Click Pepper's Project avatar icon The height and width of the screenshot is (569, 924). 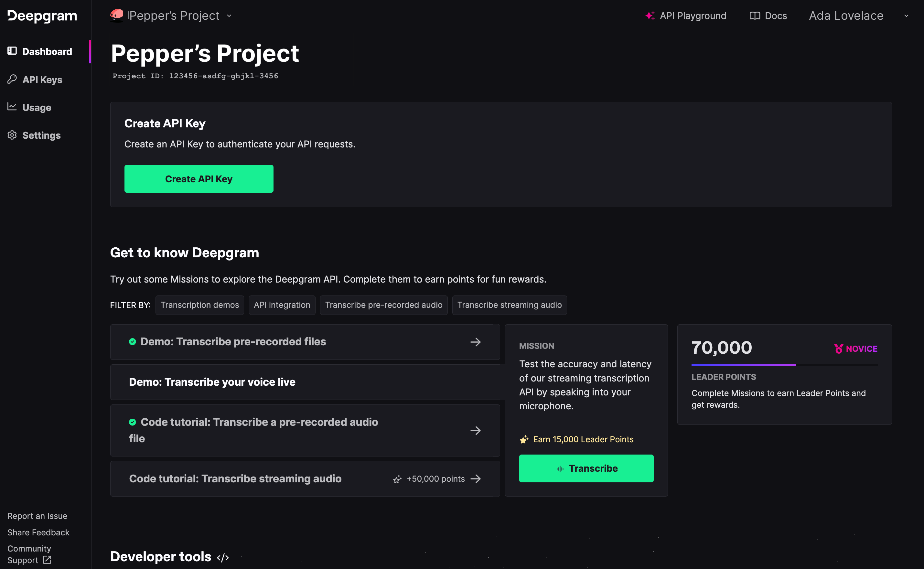point(117,16)
